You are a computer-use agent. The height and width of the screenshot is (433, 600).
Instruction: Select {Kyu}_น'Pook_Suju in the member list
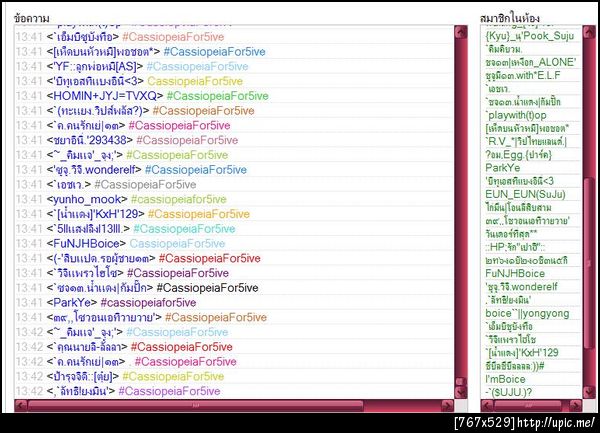click(530, 36)
